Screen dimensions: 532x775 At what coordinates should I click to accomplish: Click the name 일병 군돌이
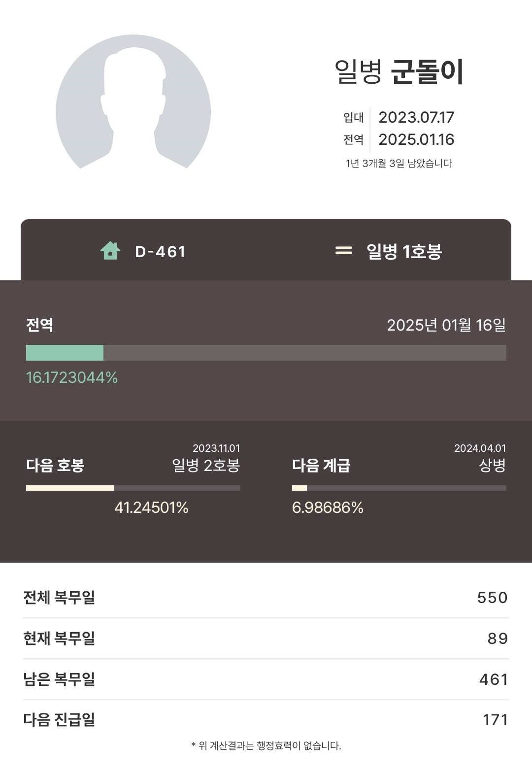399,72
